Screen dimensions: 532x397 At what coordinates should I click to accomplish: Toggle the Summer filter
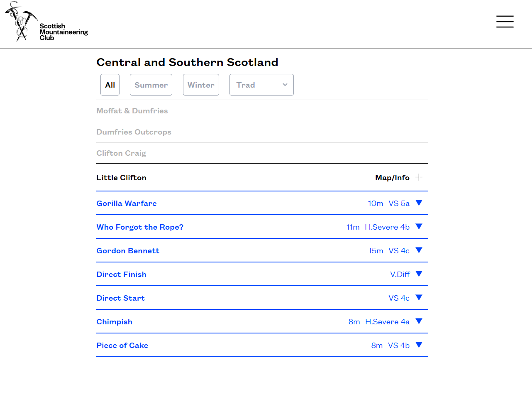(x=151, y=85)
